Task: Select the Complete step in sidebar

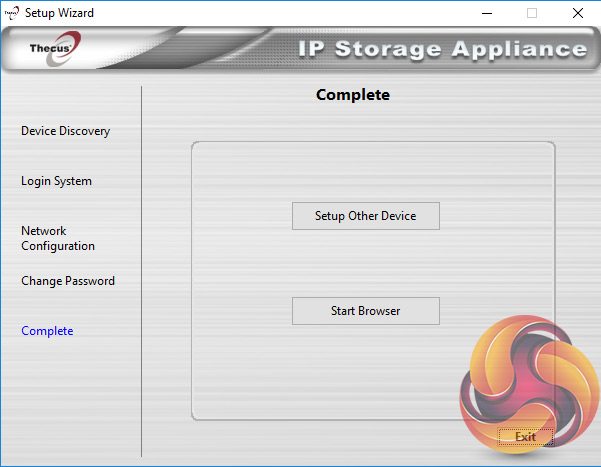Action: (x=47, y=331)
